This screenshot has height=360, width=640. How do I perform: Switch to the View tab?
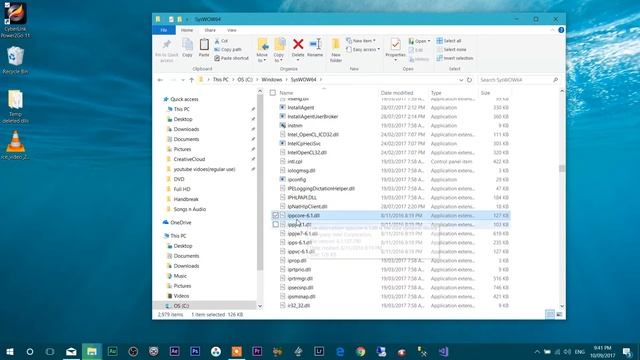[x=231, y=30]
